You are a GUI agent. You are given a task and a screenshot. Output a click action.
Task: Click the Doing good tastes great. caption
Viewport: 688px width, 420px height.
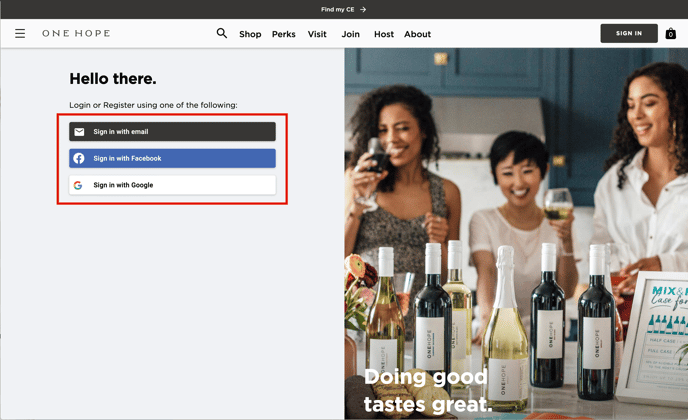[x=428, y=391]
